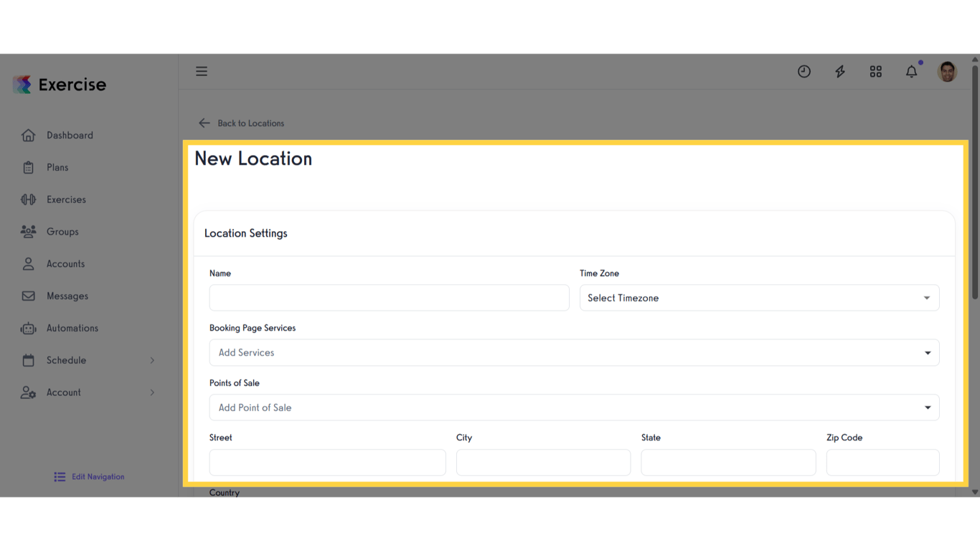980x551 pixels.
Task: Open the Automations section
Action: pos(72,328)
